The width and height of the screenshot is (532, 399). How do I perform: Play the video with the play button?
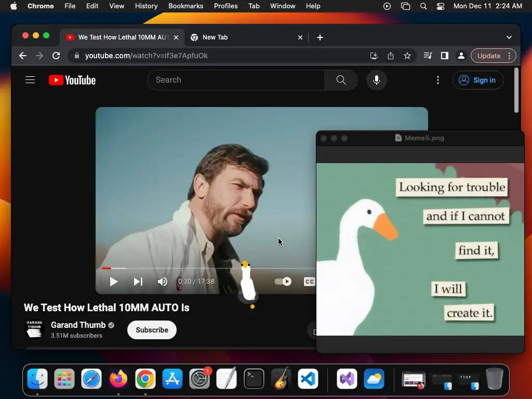click(x=114, y=282)
